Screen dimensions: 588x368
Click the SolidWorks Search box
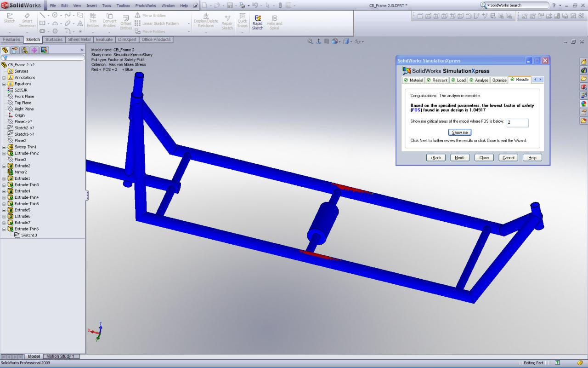point(514,5)
